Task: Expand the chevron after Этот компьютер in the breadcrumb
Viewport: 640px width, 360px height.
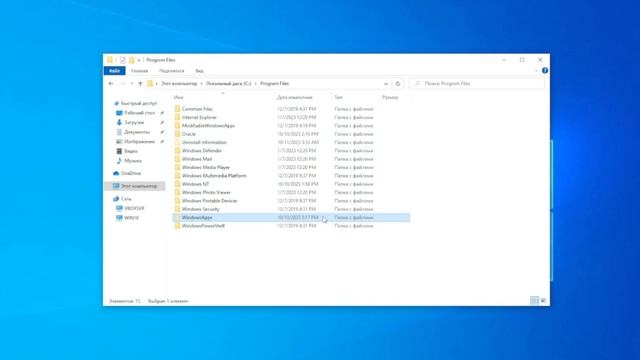Action: coord(201,84)
